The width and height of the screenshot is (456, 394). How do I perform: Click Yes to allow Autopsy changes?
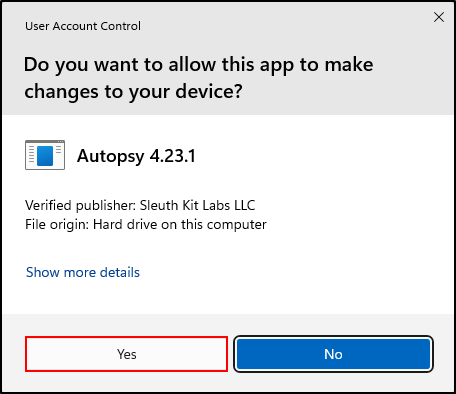coord(126,354)
